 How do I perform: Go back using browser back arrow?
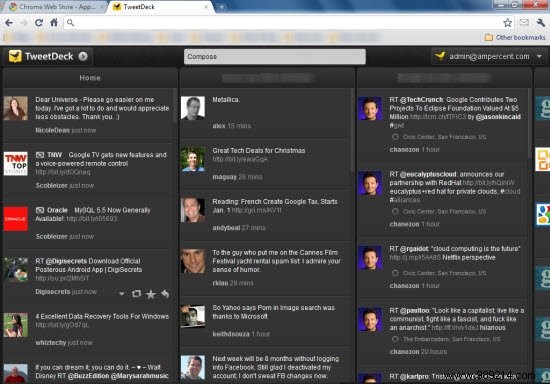pos(9,23)
